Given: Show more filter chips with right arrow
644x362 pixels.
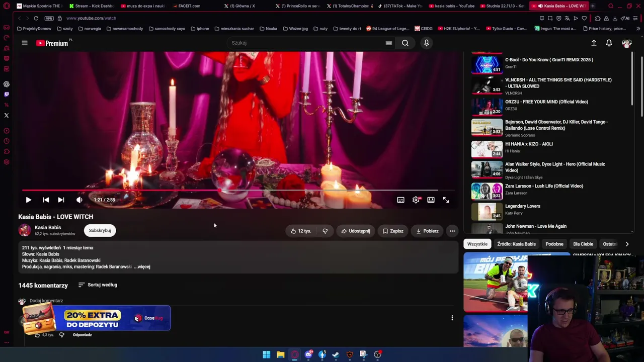Looking at the screenshot, I should (x=627, y=244).
